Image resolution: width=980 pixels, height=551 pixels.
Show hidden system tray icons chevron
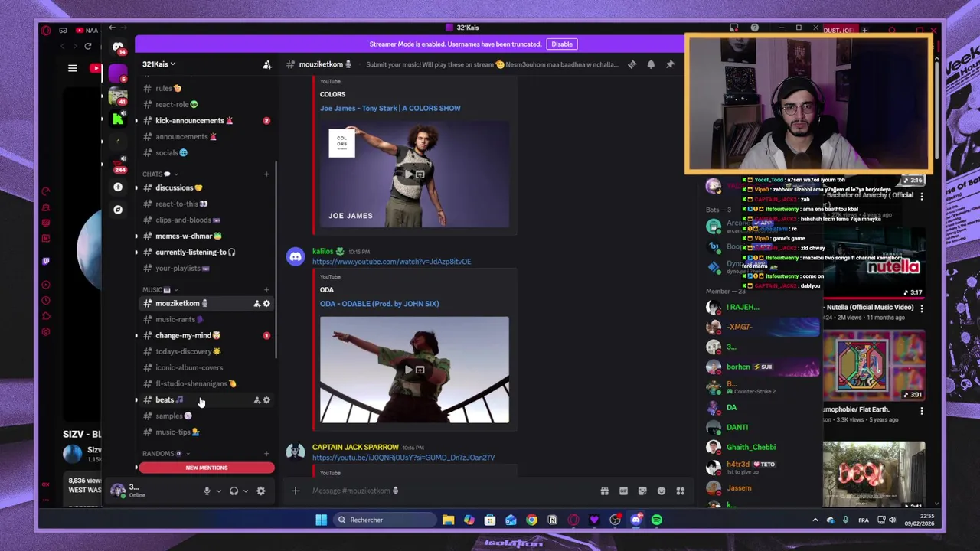click(815, 520)
